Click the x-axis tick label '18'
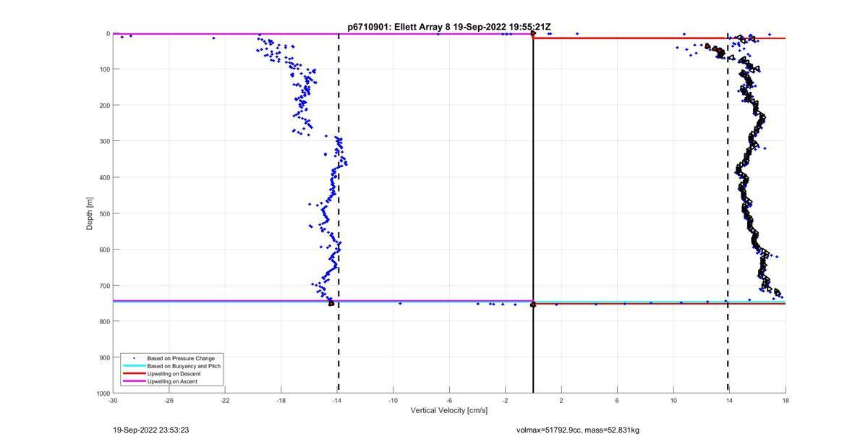Image resolution: width=868 pixels, height=442 pixels. pyautogui.click(x=786, y=400)
